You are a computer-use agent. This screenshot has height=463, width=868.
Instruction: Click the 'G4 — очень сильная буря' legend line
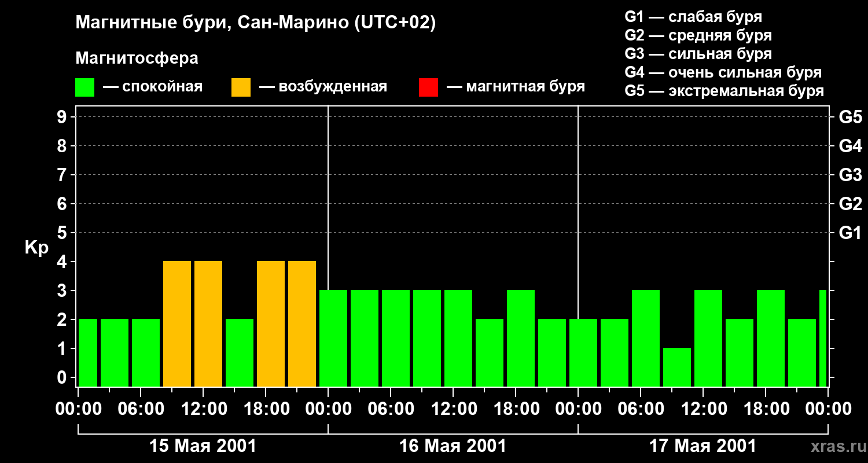[x=723, y=72]
